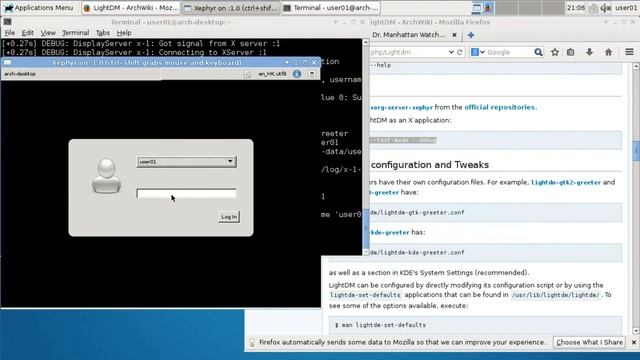Open xorg-server-xephyr link
The height and width of the screenshot is (360, 640).
coord(401,107)
